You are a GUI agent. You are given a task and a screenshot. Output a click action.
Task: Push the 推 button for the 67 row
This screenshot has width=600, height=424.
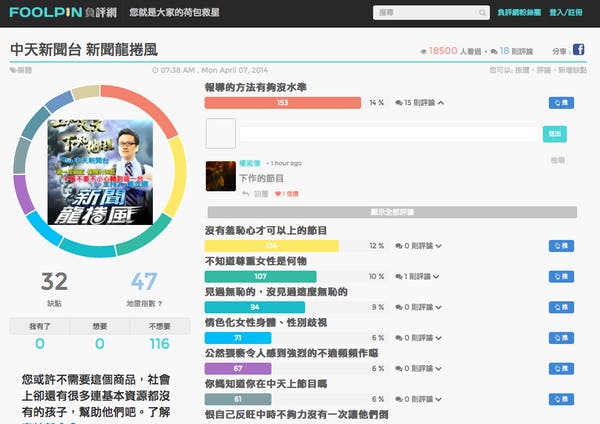561,368
